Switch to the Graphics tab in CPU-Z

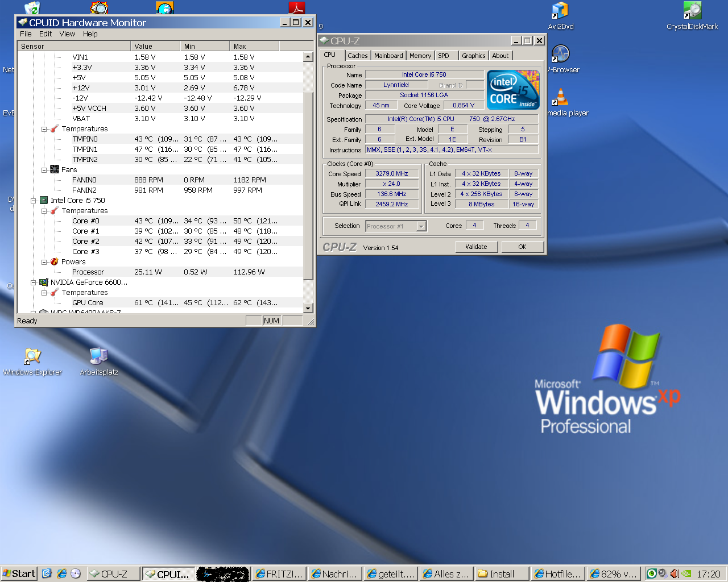pos(474,56)
